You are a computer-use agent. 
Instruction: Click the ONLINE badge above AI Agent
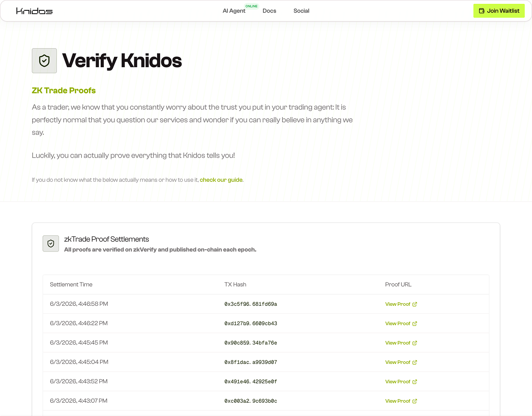(x=251, y=6)
